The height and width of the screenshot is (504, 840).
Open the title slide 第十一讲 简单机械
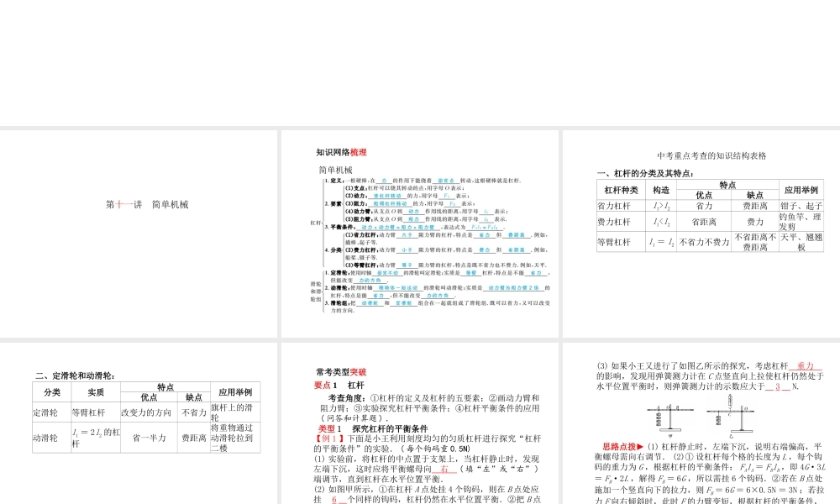click(139, 234)
